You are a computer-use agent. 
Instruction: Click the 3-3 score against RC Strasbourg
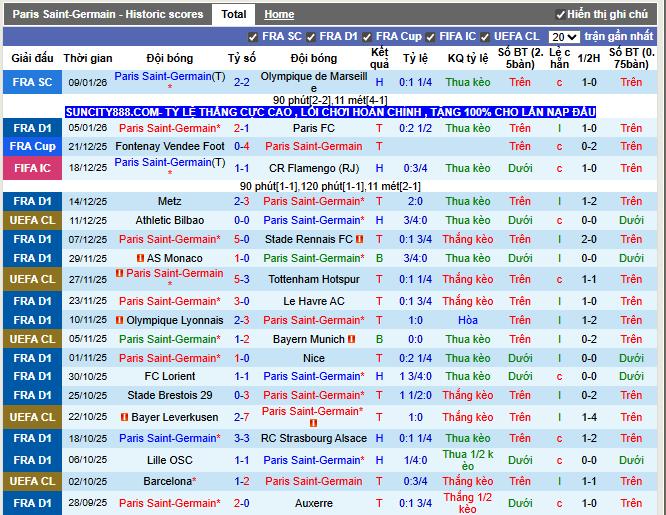pos(242,438)
